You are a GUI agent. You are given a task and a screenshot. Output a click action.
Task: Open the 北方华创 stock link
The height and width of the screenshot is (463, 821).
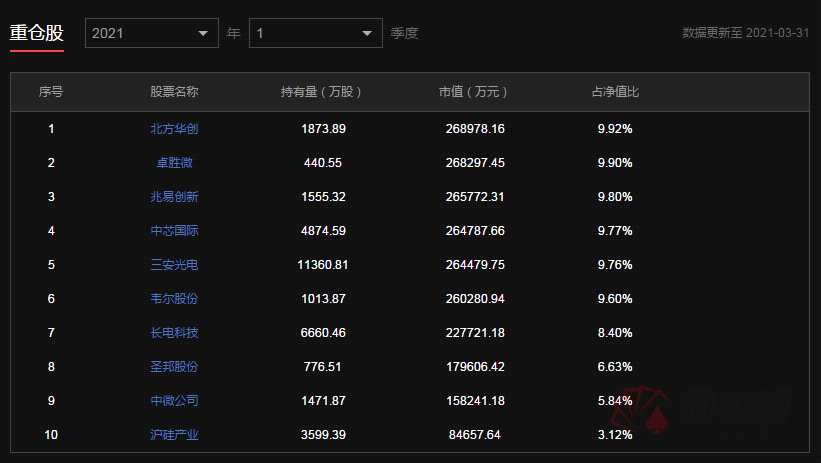tap(174, 129)
